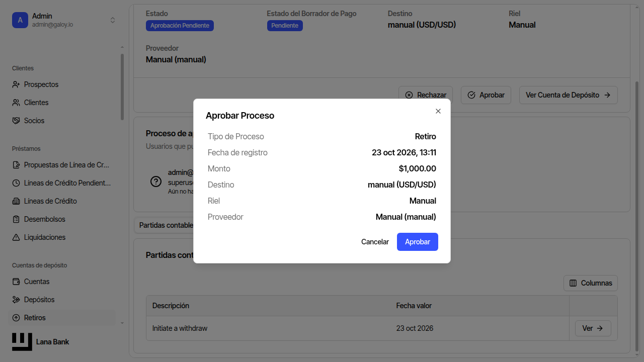
Task: Click the Desembolsos clipboard icon
Action: 16,219
